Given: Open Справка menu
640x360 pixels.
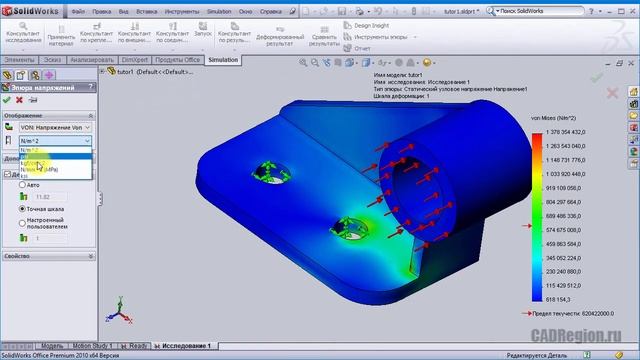Looking at the screenshot, I should click(x=271, y=11).
